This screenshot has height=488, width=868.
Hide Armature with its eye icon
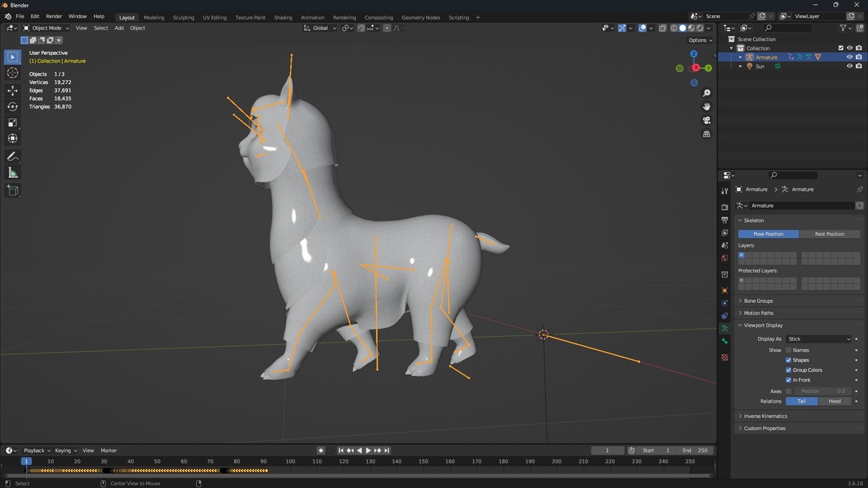[x=849, y=57]
